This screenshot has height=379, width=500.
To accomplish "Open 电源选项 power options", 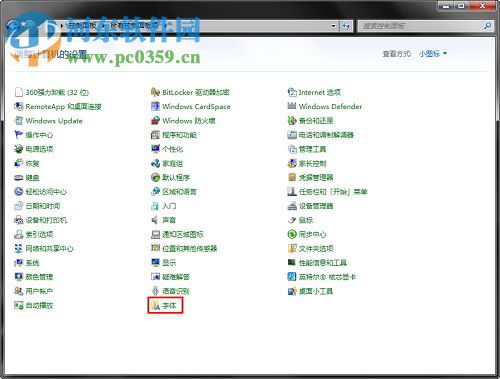I will (33, 149).
